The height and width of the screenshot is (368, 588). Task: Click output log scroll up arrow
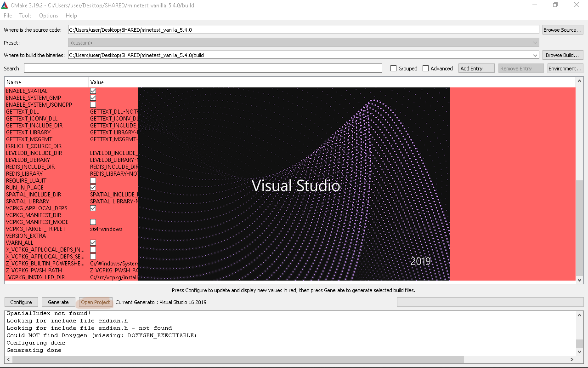[x=580, y=315]
